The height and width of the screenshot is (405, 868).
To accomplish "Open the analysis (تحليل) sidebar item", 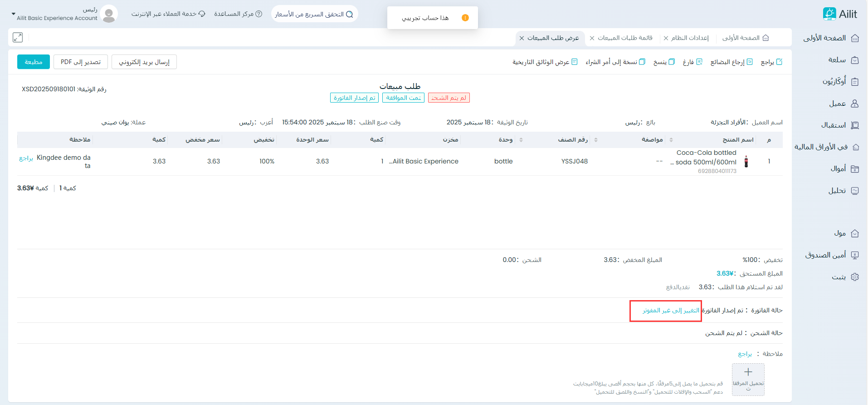I will pos(854,191).
